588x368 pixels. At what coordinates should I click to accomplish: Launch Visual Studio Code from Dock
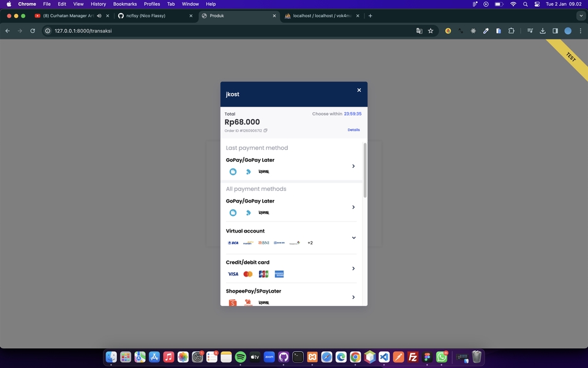[384, 357]
